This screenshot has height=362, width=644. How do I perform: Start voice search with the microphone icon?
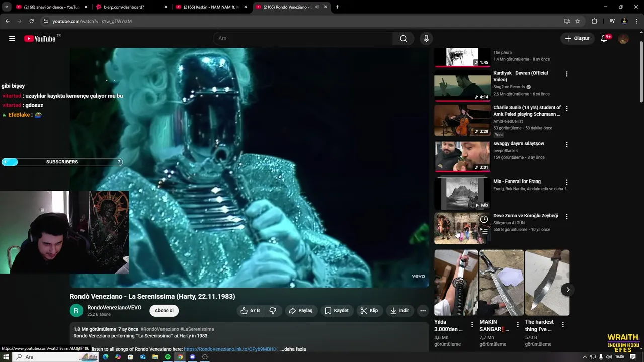tap(426, 39)
